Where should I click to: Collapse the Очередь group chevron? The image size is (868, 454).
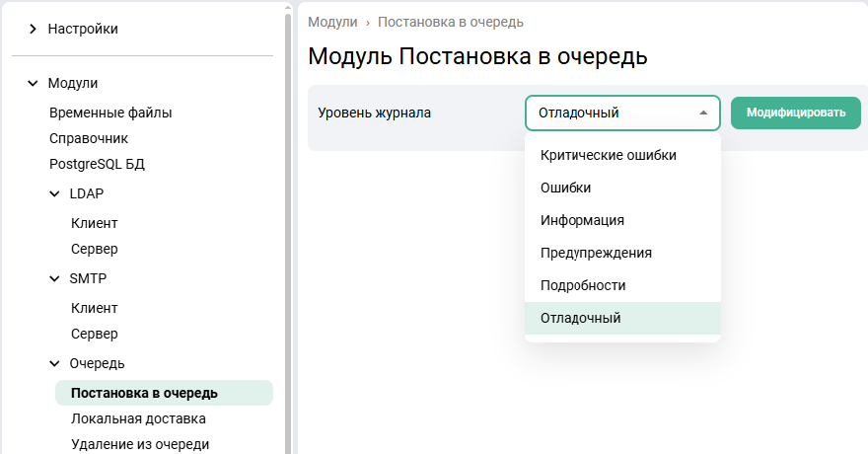pyautogui.click(x=54, y=363)
